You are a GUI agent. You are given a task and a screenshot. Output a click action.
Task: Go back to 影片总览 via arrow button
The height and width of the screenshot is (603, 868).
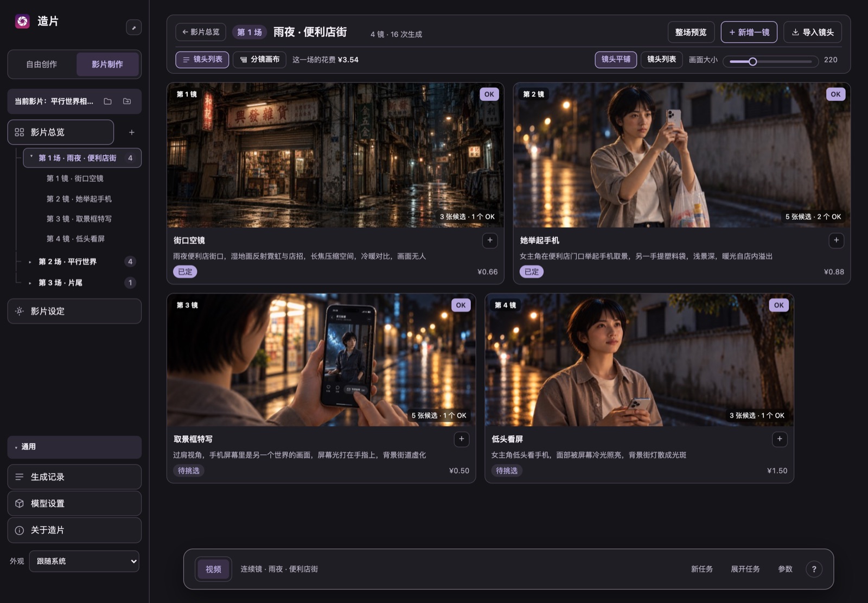pos(201,32)
